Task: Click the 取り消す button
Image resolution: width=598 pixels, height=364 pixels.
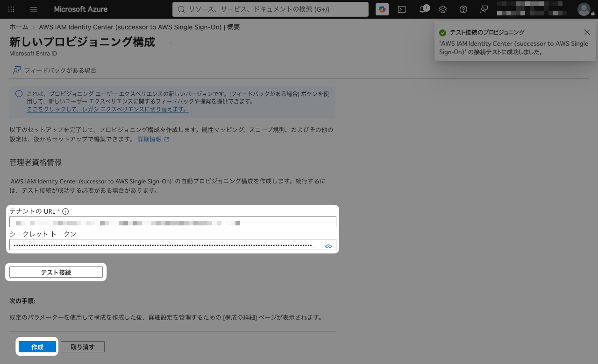Action: pyautogui.click(x=83, y=347)
